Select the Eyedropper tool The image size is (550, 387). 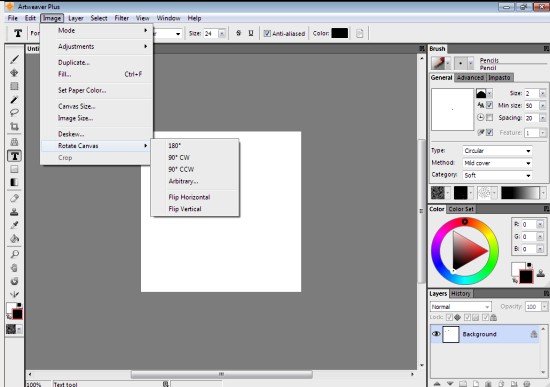pos(14,225)
